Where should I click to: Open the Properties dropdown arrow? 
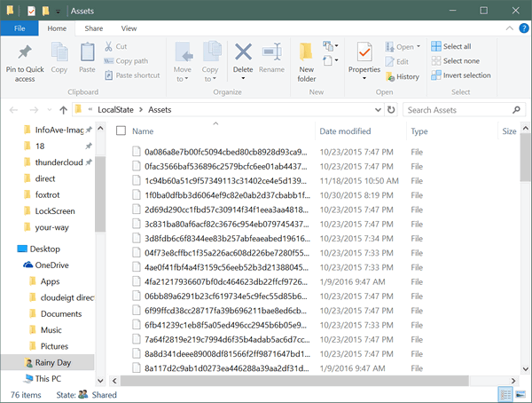click(x=364, y=78)
